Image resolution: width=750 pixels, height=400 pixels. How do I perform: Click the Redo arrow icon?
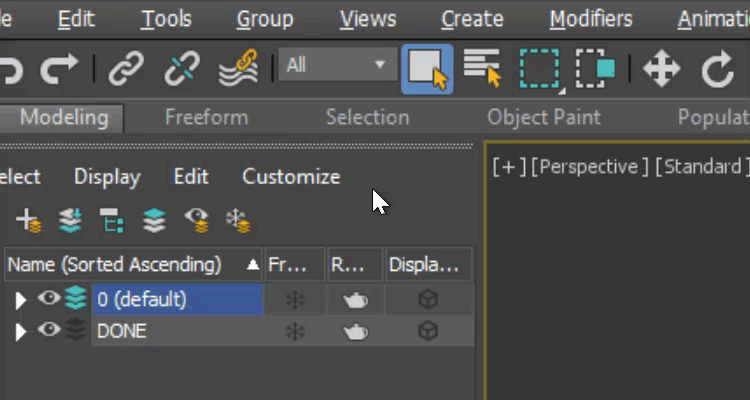(59, 69)
